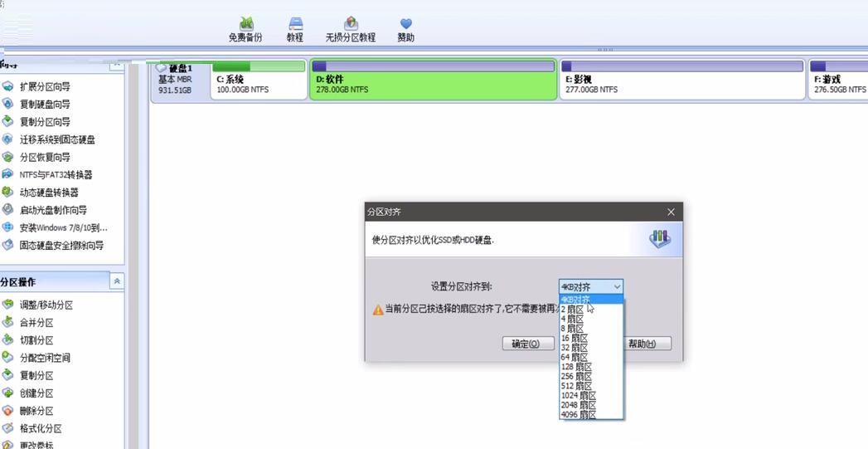
Task: Select 512 扇区 alignment option
Action: tap(591, 385)
